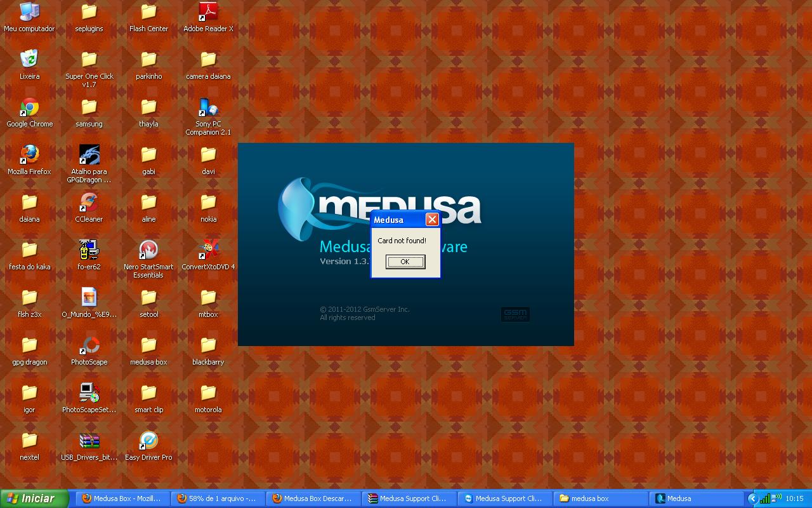Open the nextel folder
Viewport: 812px width, 508px height.
tap(29, 440)
